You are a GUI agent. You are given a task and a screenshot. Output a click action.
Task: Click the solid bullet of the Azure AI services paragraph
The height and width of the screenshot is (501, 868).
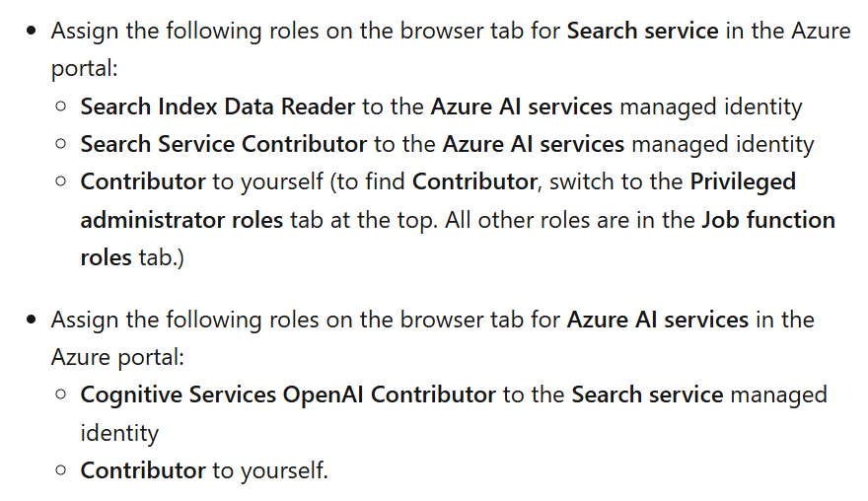coord(31,320)
